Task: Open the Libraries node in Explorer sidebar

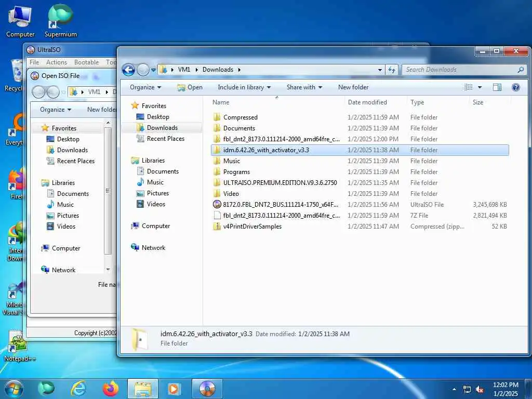Action: 153,161
